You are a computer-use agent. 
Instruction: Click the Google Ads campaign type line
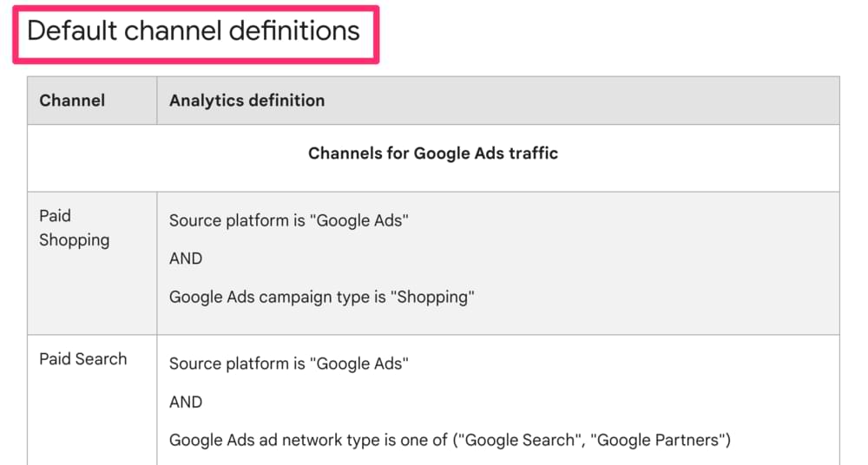coord(322,298)
